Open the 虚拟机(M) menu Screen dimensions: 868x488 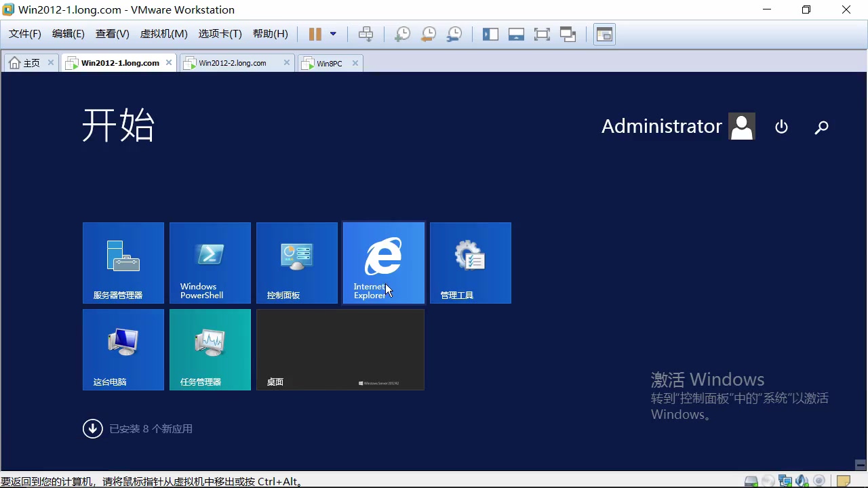tap(163, 34)
